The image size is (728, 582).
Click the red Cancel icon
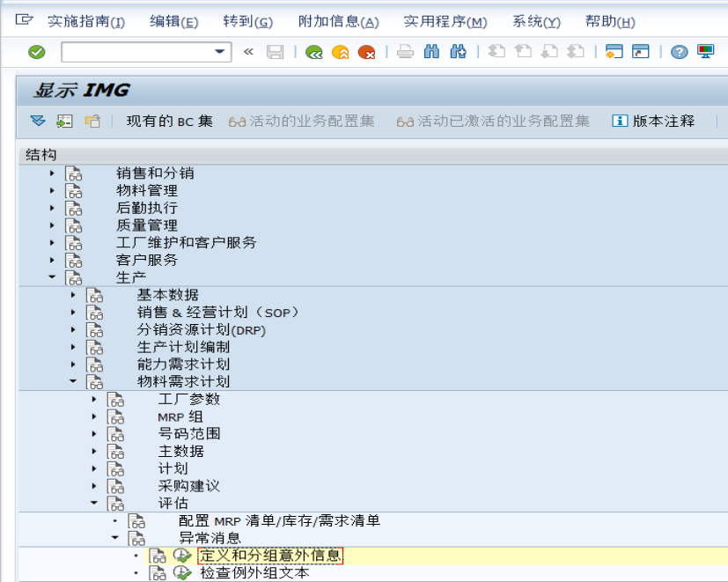click(x=366, y=52)
